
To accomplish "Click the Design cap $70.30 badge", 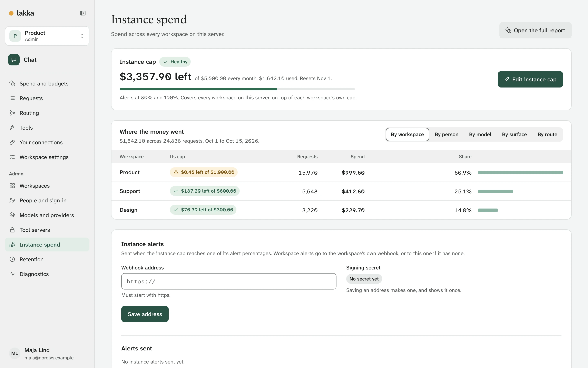I will pyautogui.click(x=203, y=210).
